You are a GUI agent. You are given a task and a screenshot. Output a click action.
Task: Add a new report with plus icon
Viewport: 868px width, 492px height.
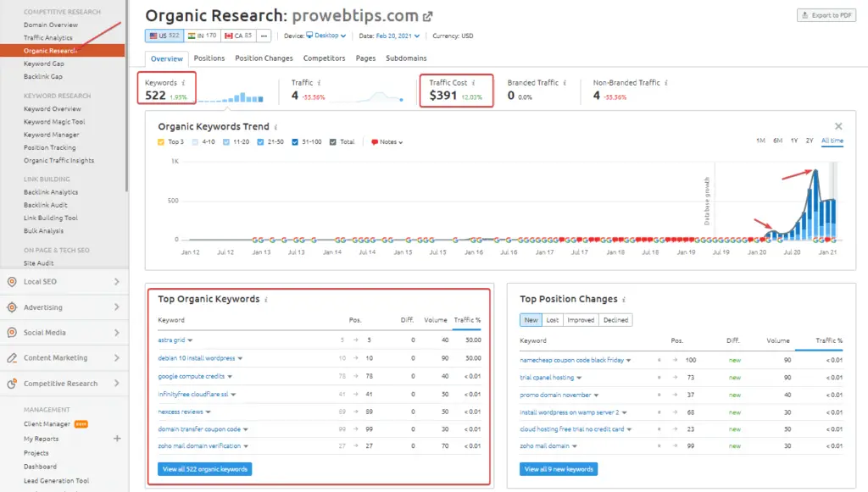click(x=117, y=439)
